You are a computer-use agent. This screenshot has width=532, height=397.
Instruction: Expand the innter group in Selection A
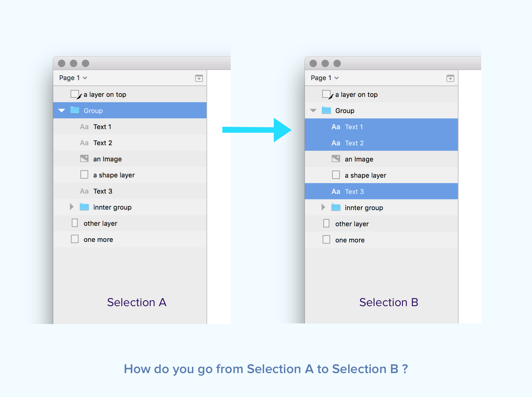(71, 207)
